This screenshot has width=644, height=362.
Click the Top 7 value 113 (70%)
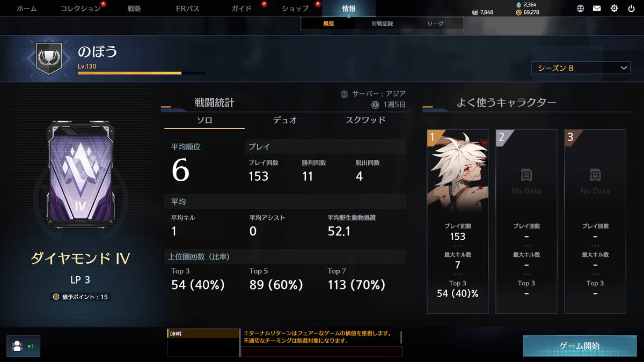tap(356, 285)
